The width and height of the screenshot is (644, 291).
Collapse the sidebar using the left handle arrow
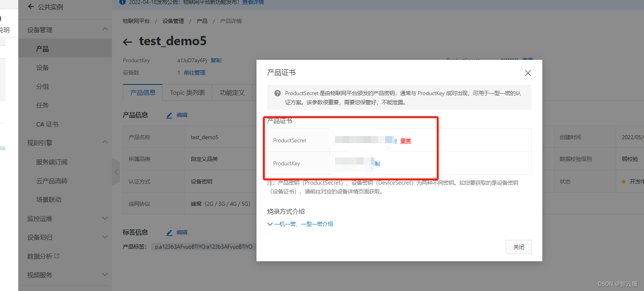click(116, 172)
